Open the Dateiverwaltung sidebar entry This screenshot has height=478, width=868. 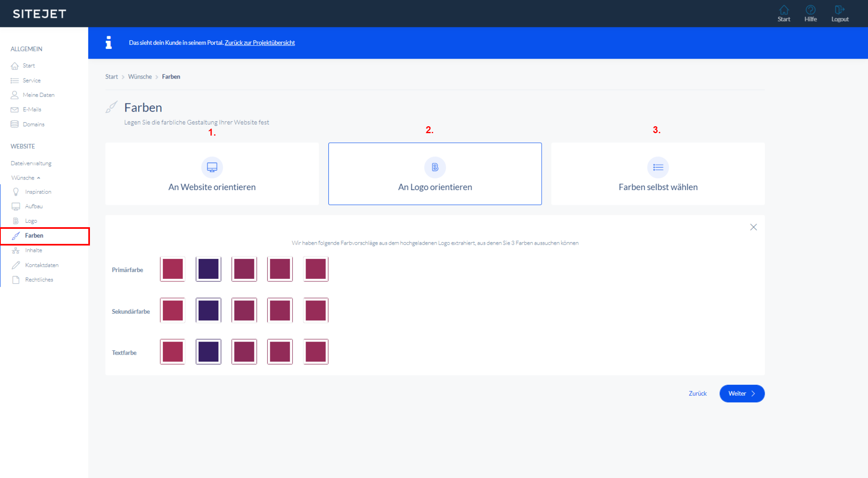click(31, 163)
